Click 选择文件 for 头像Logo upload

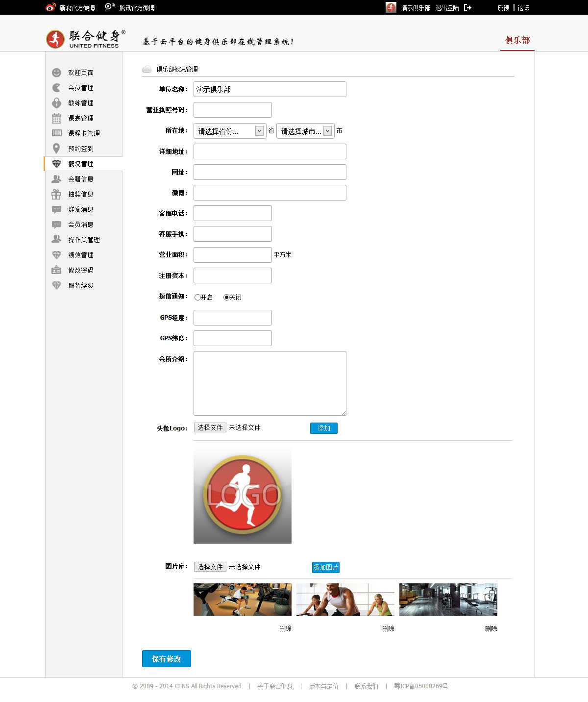pyautogui.click(x=210, y=427)
